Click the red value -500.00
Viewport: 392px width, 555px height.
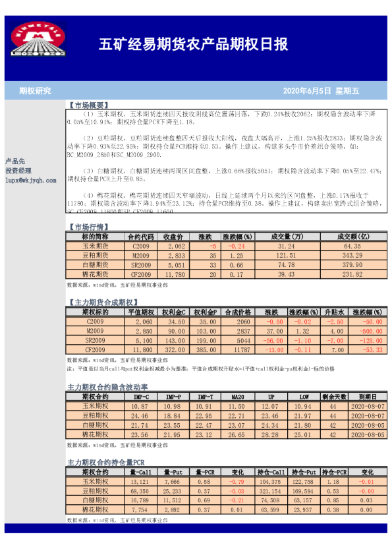(368, 331)
